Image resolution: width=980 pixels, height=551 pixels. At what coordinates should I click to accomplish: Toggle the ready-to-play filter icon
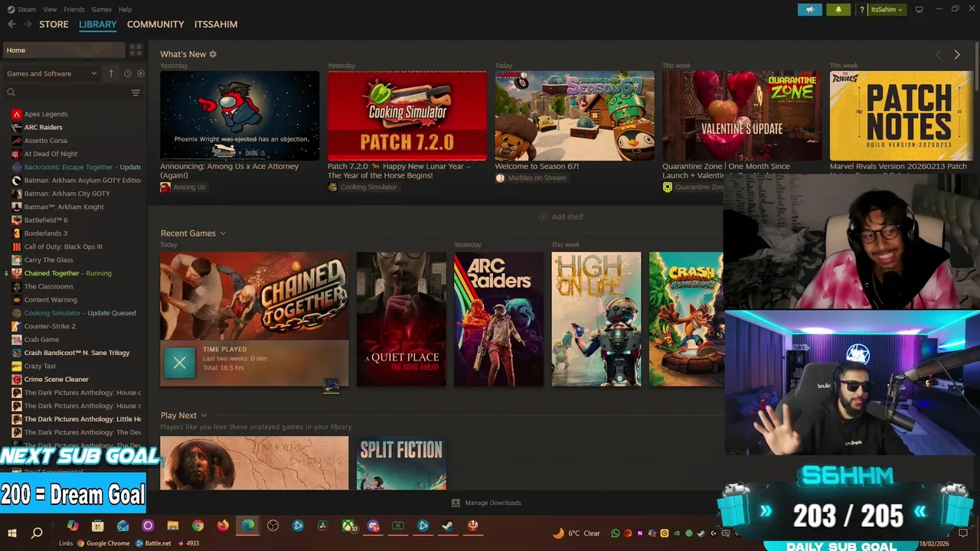(x=140, y=73)
